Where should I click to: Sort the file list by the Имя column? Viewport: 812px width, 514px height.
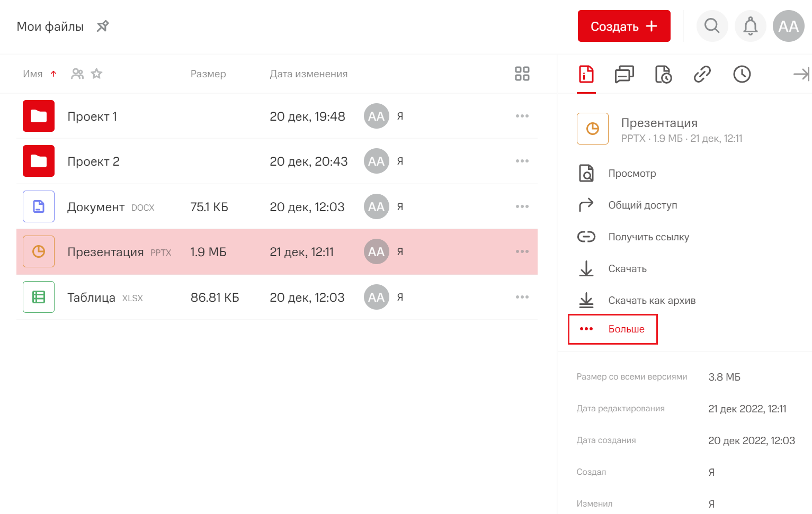(x=33, y=74)
